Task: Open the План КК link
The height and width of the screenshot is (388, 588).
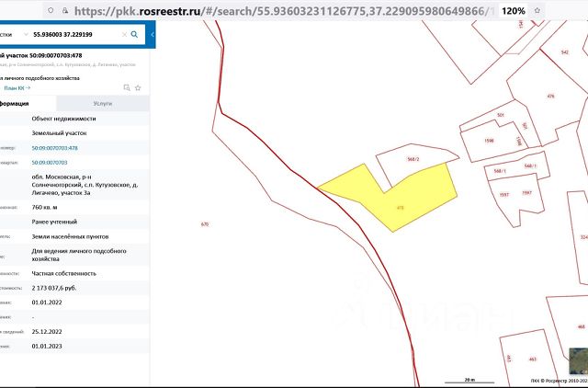Action: [17, 88]
